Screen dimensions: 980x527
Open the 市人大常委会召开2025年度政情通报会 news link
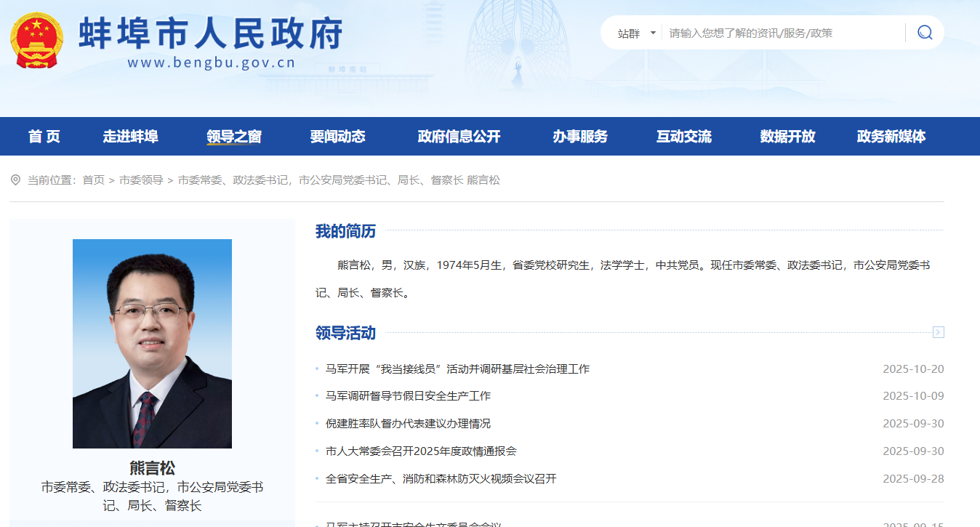[x=421, y=451]
